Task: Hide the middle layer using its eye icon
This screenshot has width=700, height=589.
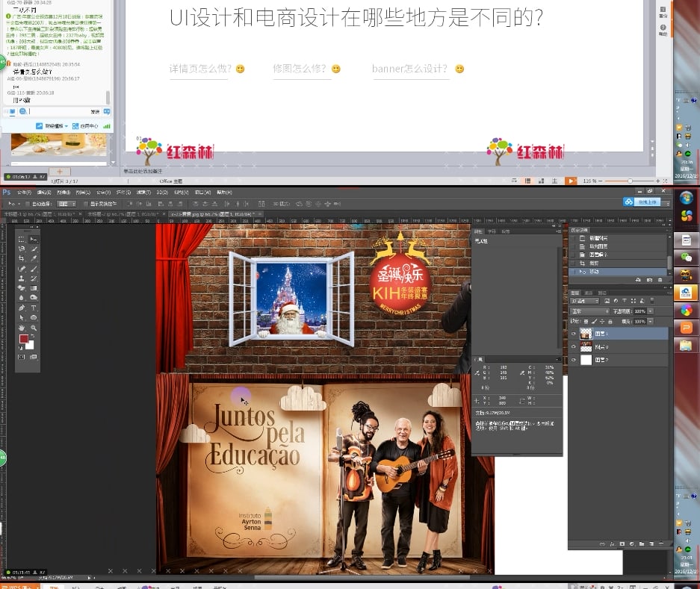Action: point(574,346)
